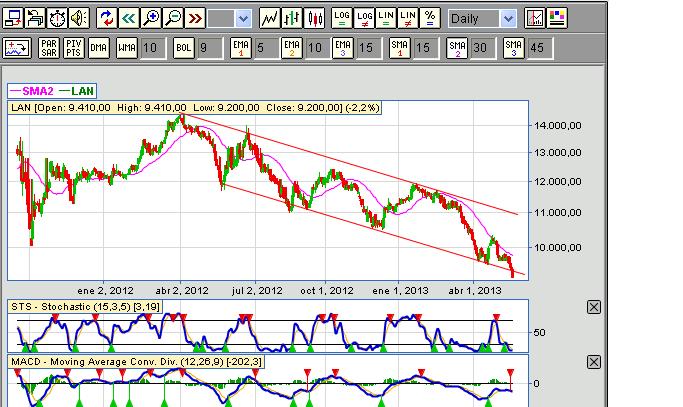Click the stopwatch timer icon
Viewport: 683px width, 407px height.
[x=57, y=18]
